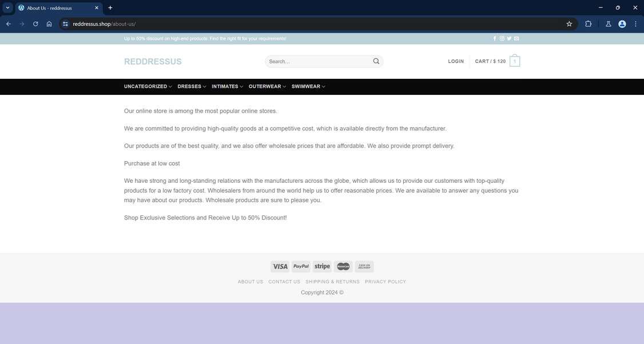This screenshot has height=344, width=644.
Task: Open Facebook from the top bar
Action: (x=495, y=38)
